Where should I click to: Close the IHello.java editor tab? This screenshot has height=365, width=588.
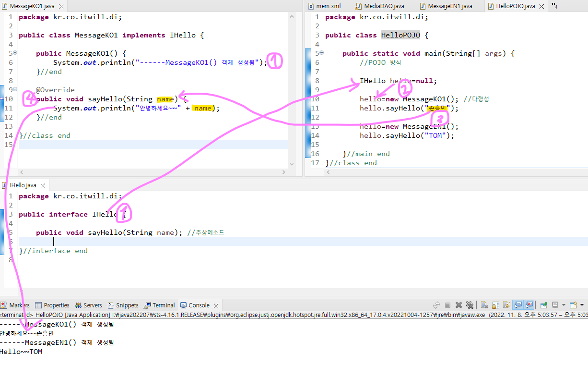point(43,185)
